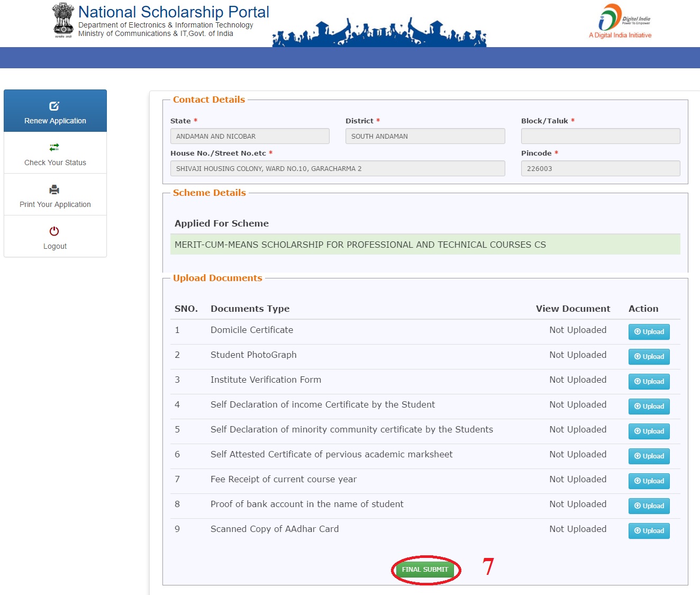Viewport: 700px width, 595px height.
Task: Click the green FINAL SUBMIT button
Action: 425,570
